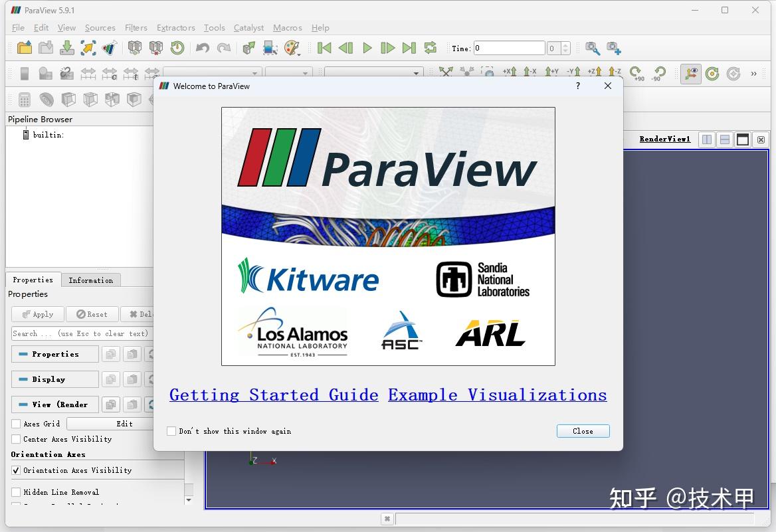This screenshot has height=532, width=776.
Task: Open the representation type dropdown
Action: (x=373, y=73)
